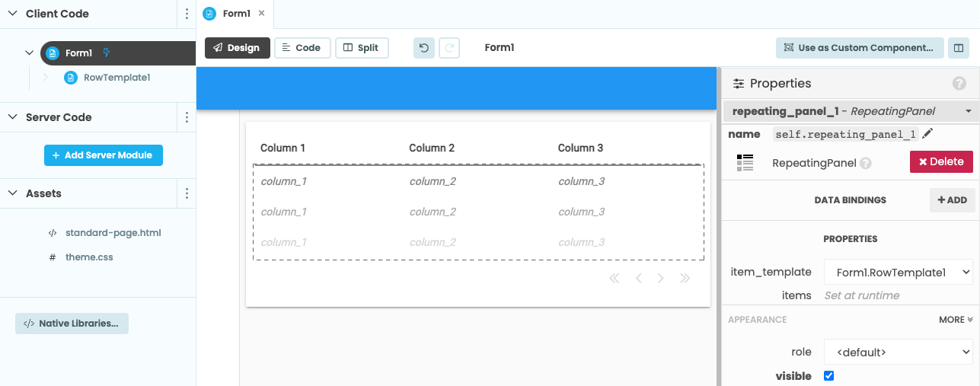Switch to the Split view
The width and height of the screenshot is (980, 386).
pyautogui.click(x=362, y=48)
